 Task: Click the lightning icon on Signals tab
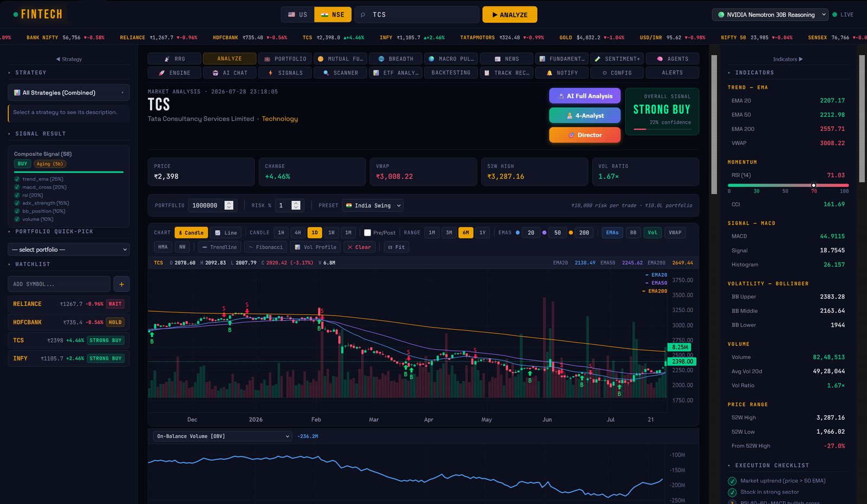[270, 73]
